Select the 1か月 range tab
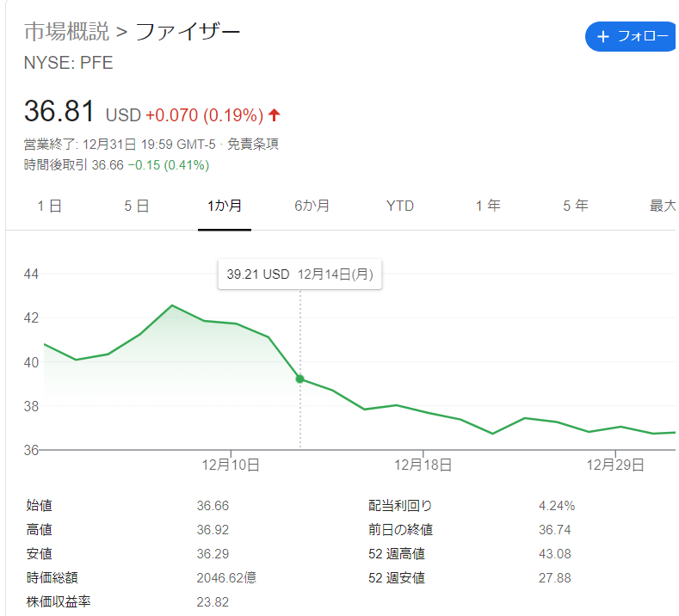Image resolution: width=679 pixels, height=616 pixels. pyautogui.click(x=225, y=206)
